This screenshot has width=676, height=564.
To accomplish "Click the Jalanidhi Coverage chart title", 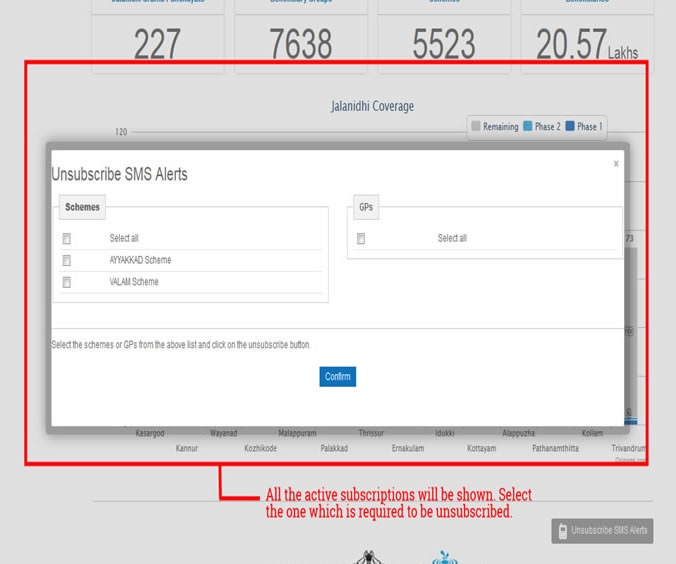I will [372, 106].
